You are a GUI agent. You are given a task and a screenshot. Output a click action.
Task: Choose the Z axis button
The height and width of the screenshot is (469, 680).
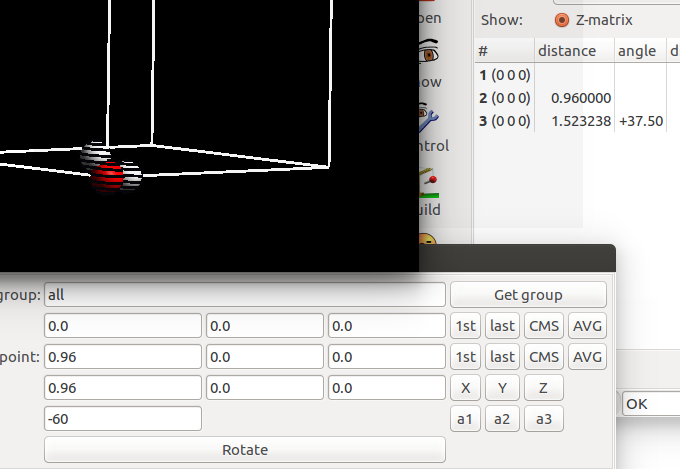tap(543, 388)
